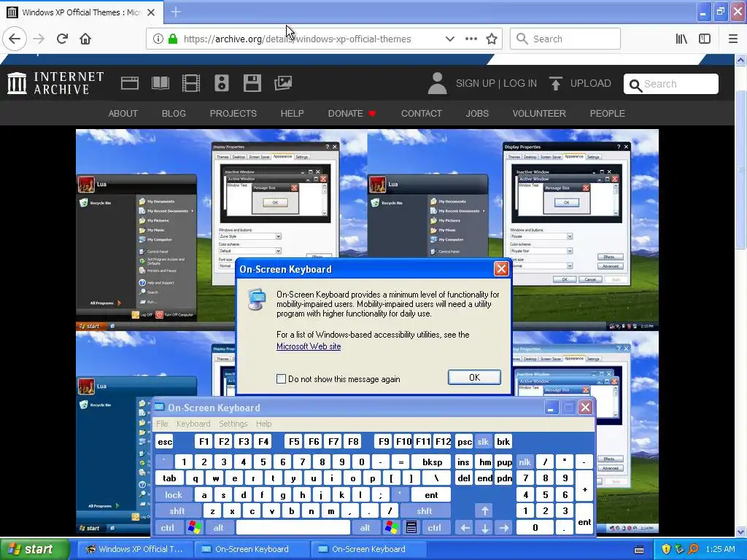The width and height of the screenshot is (747, 560).
Task: Open Firefox hamburger menu
Action: click(733, 39)
